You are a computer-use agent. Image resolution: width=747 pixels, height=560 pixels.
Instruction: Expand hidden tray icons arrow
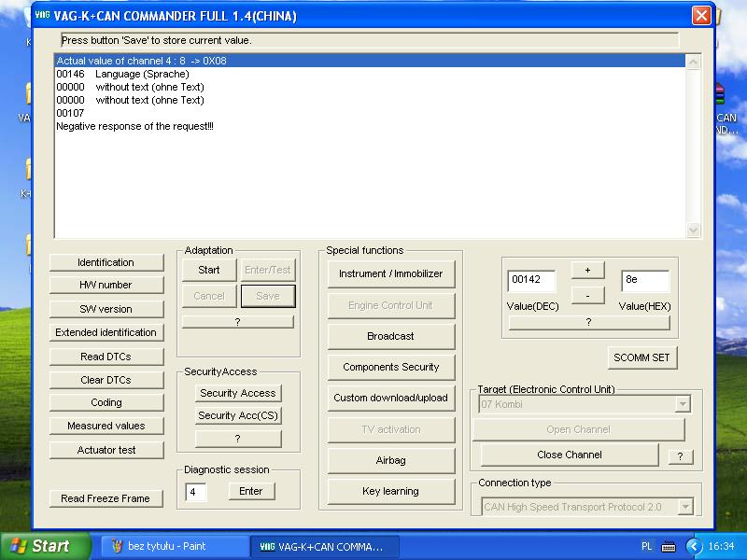pos(694,546)
